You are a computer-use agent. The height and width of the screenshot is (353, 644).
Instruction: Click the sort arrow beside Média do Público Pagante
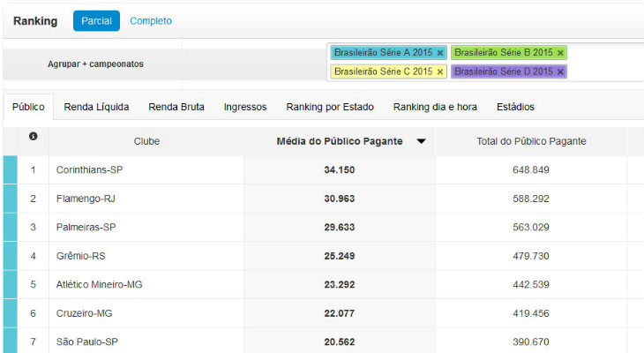click(x=421, y=141)
